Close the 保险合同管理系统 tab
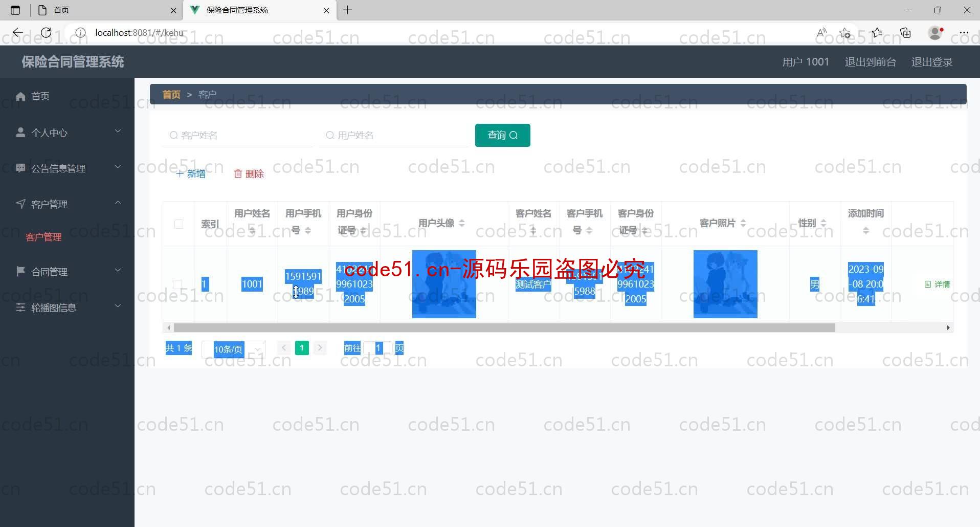The height and width of the screenshot is (527, 980). tap(326, 10)
